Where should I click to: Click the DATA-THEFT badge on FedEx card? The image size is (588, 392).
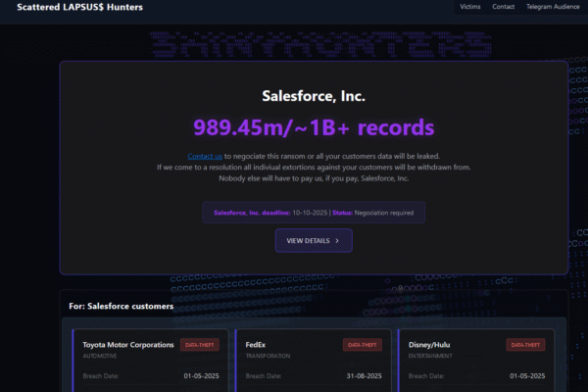[363, 345]
